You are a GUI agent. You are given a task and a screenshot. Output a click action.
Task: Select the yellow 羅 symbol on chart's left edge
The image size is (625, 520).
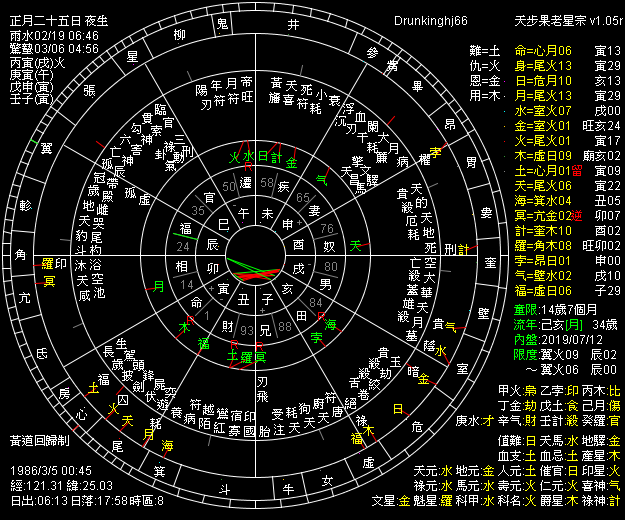point(47,264)
